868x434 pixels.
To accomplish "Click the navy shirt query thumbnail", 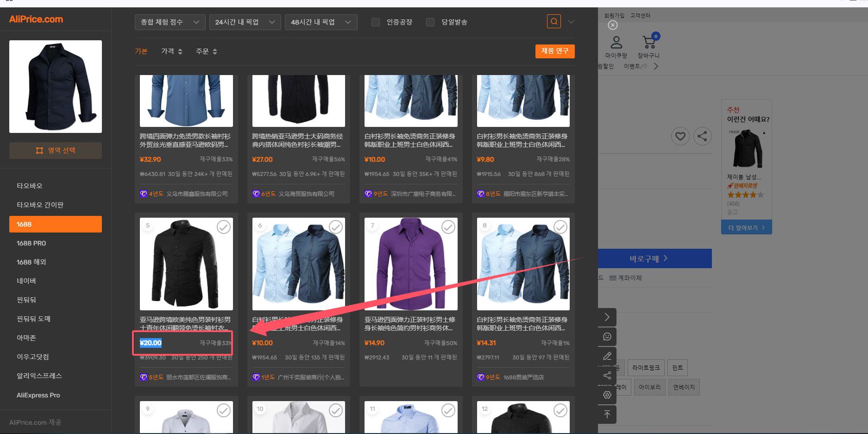I will [x=56, y=87].
